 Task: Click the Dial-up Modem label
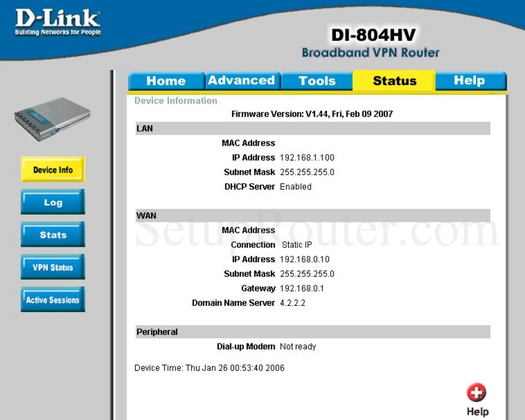point(246,346)
